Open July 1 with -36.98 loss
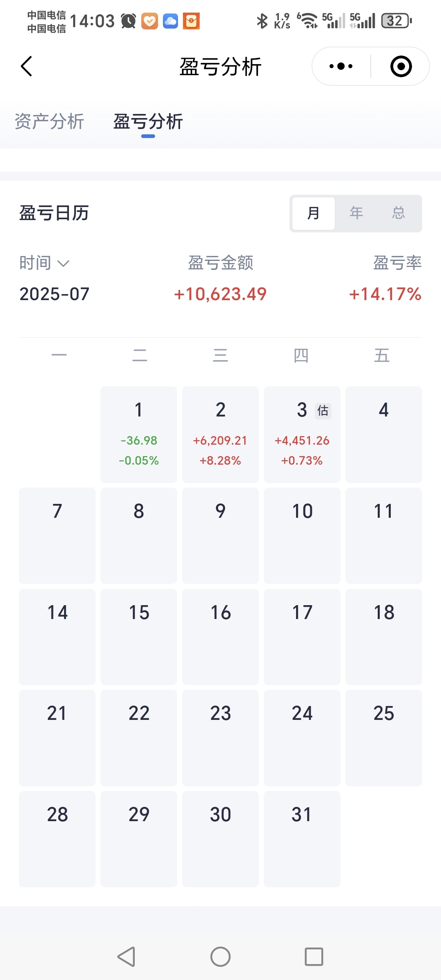This screenshot has width=441, height=980. tap(139, 434)
